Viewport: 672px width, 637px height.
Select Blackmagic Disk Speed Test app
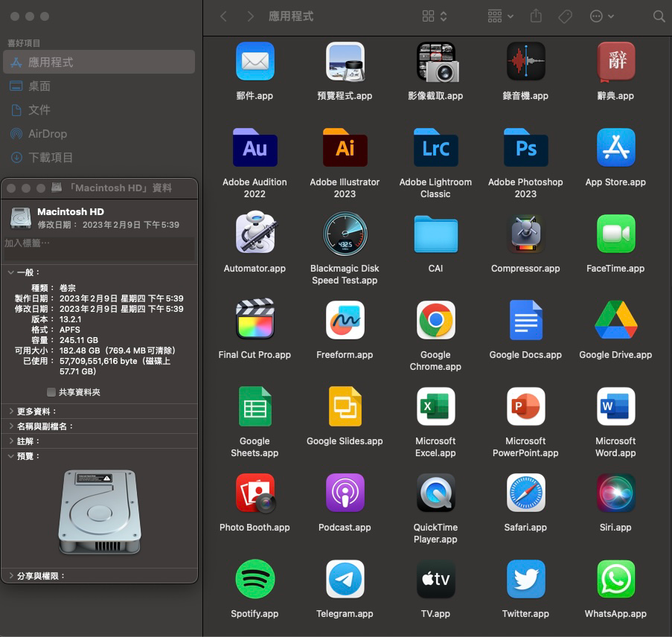pos(345,234)
